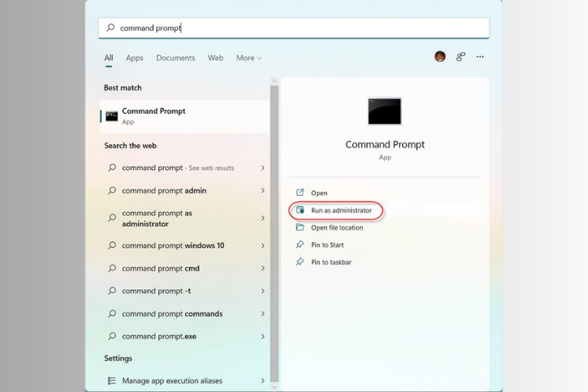Image resolution: width=588 pixels, height=392 pixels.
Task: Select 'command prompt as administrator' suggestion
Action: pyautogui.click(x=185, y=218)
